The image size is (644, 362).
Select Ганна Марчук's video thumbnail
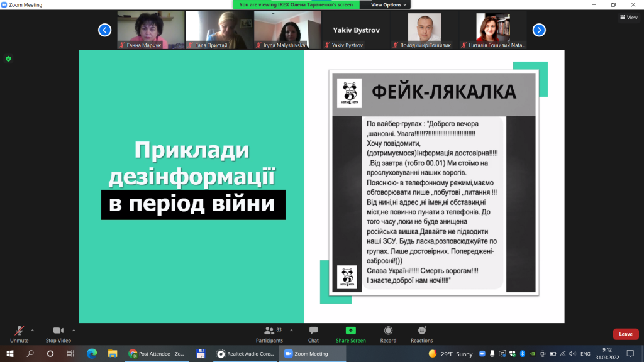pyautogui.click(x=151, y=30)
